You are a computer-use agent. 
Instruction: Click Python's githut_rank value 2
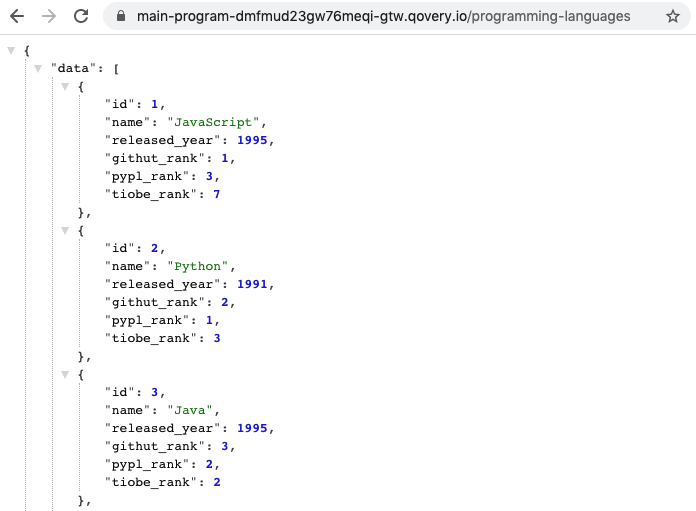(225, 302)
